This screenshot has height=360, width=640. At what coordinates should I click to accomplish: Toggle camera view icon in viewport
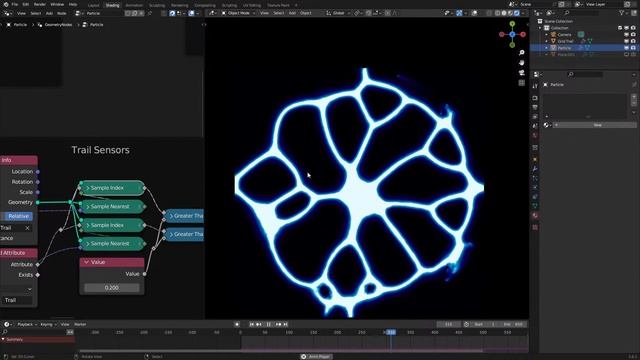(x=522, y=73)
